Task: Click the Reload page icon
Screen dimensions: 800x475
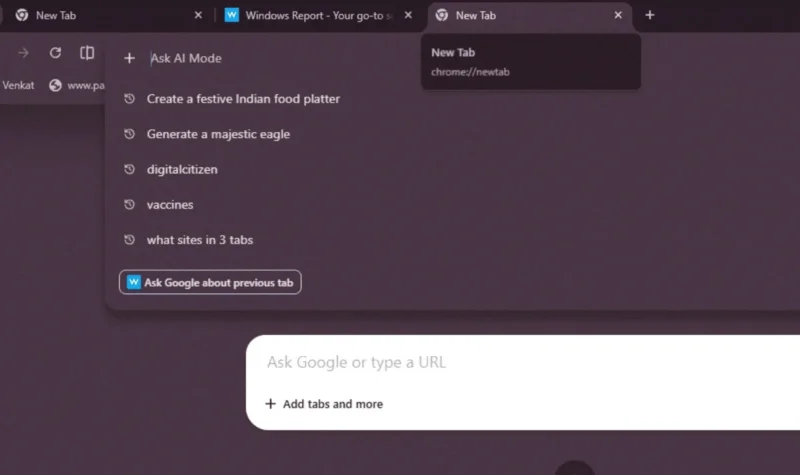Action: point(55,53)
